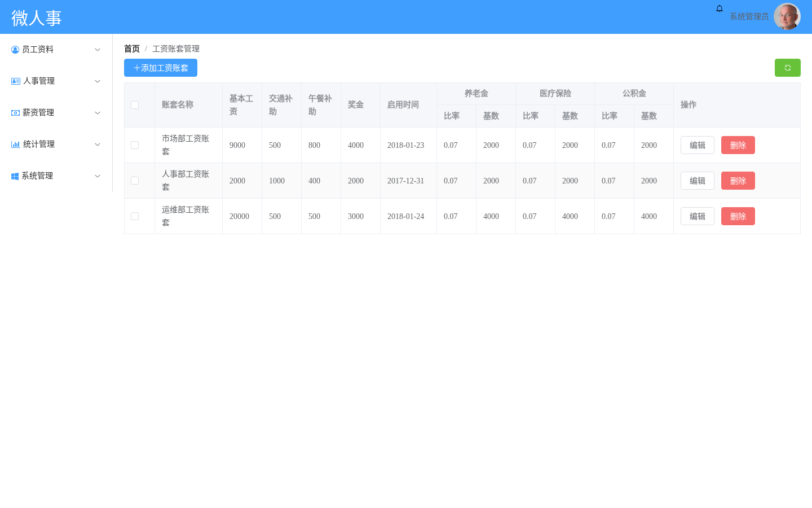Open the 系统管理 sidebar menu

pos(56,176)
